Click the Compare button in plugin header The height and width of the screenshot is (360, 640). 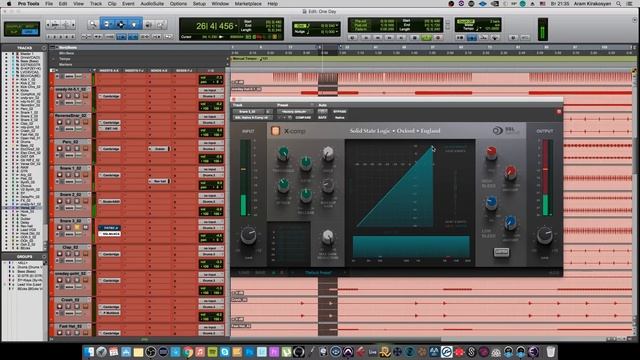303,118
